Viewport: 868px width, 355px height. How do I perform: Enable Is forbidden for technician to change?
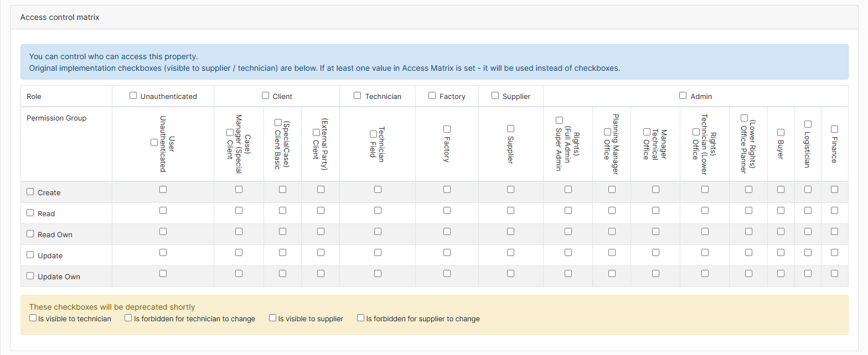tap(128, 317)
